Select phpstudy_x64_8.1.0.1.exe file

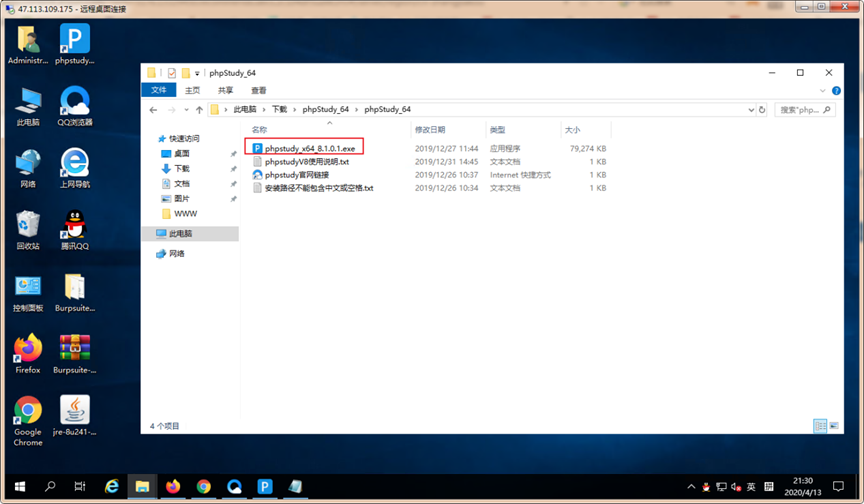click(x=304, y=148)
